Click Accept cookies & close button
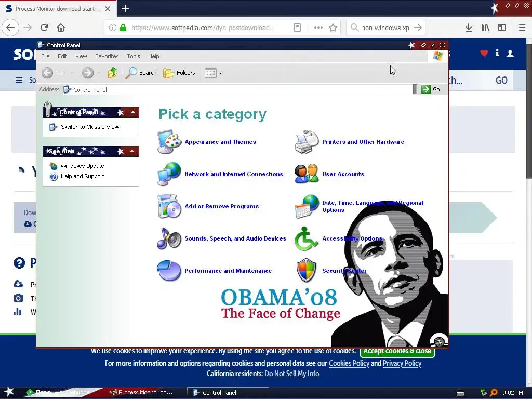 click(397, 352)
